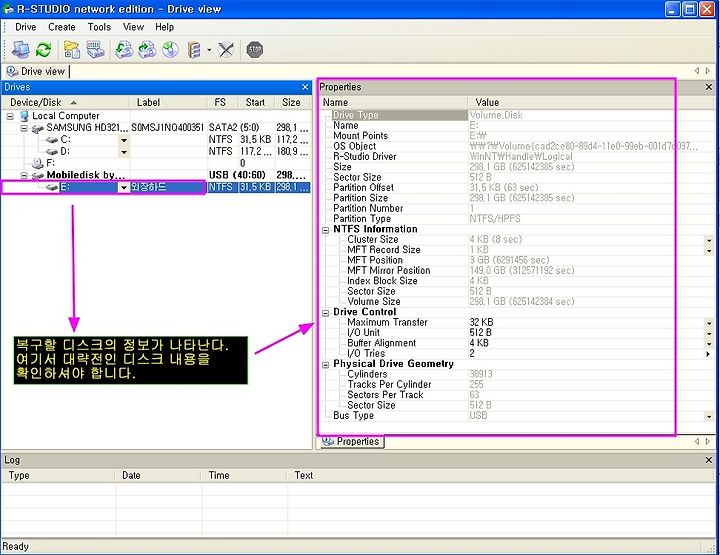Click the Label column header
The width and height of the screenshot is (720, 555).
point(168,102)
